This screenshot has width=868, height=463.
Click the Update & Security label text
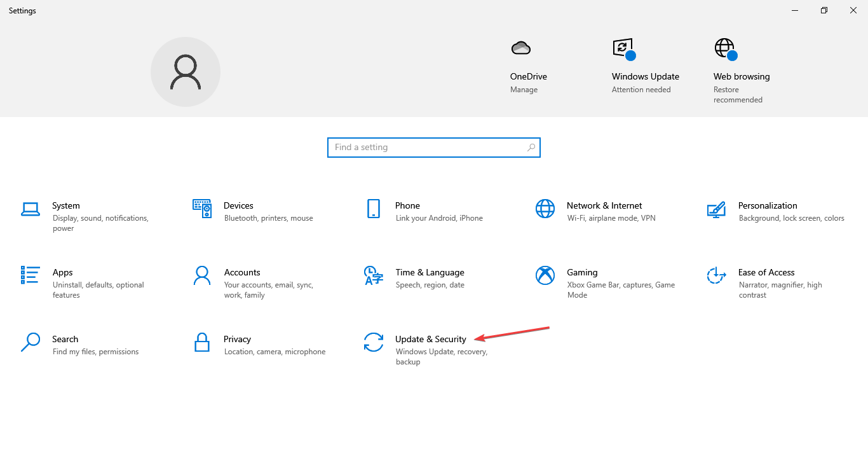pyautogui.click(x=430, y=339)
